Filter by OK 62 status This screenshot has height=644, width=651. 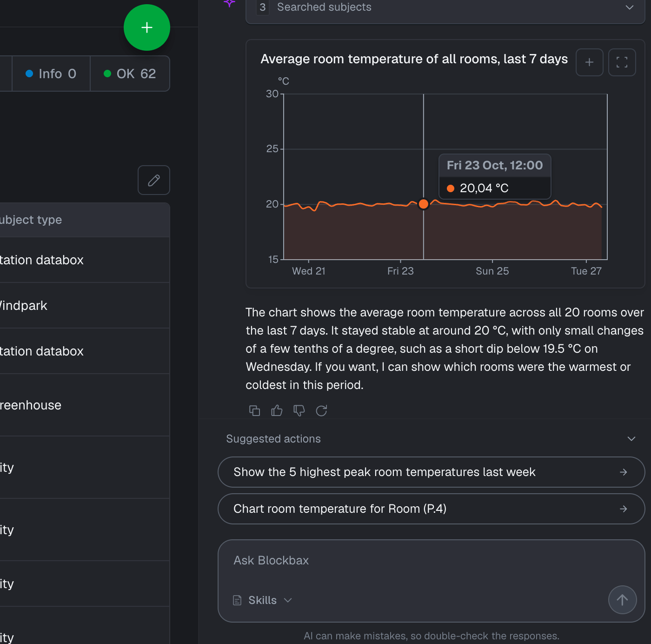(130, 74)
